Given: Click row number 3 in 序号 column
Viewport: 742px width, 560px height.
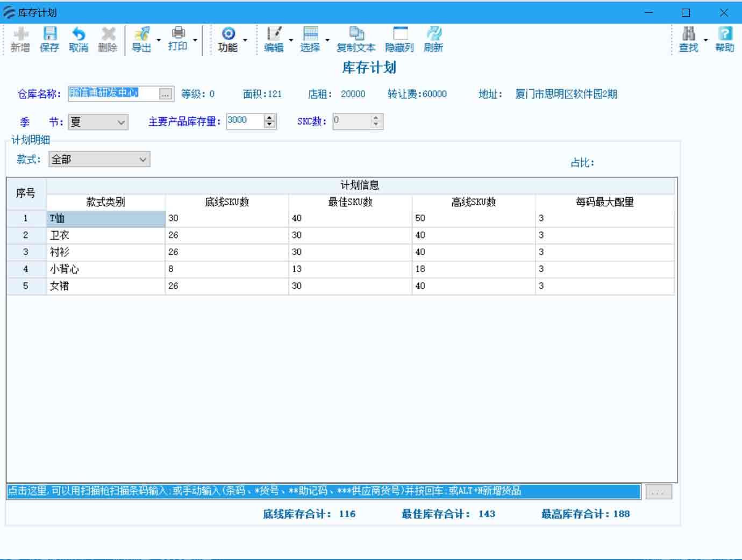Looking at the screenshot, I should point(26,252).
